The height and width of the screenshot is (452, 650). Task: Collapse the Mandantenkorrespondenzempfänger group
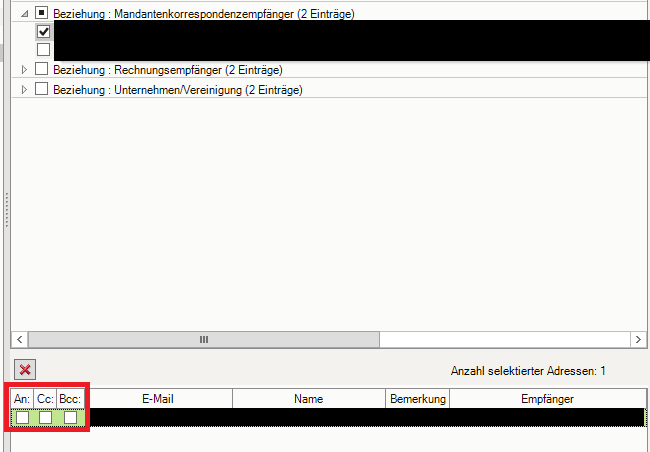coord(24,14)
